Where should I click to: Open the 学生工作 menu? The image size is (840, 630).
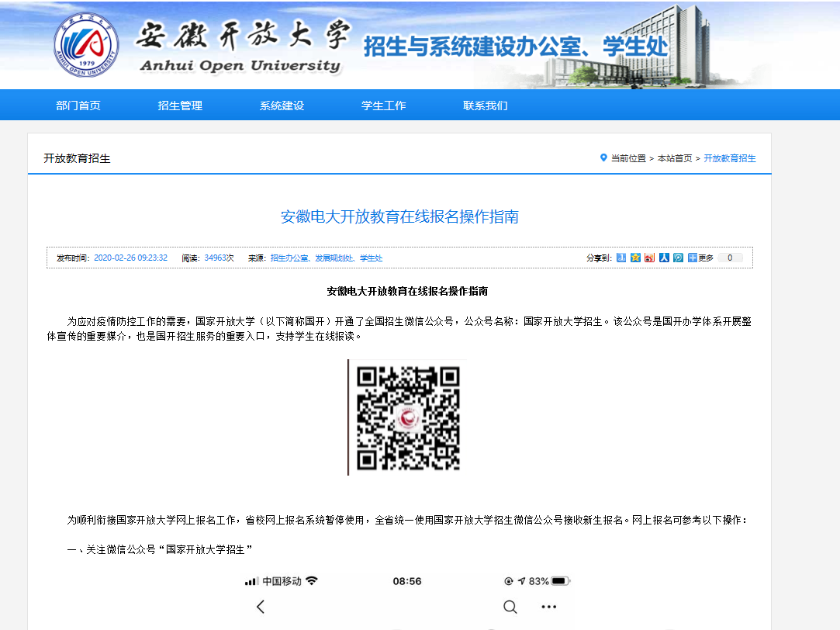click(x=384, y=105)
